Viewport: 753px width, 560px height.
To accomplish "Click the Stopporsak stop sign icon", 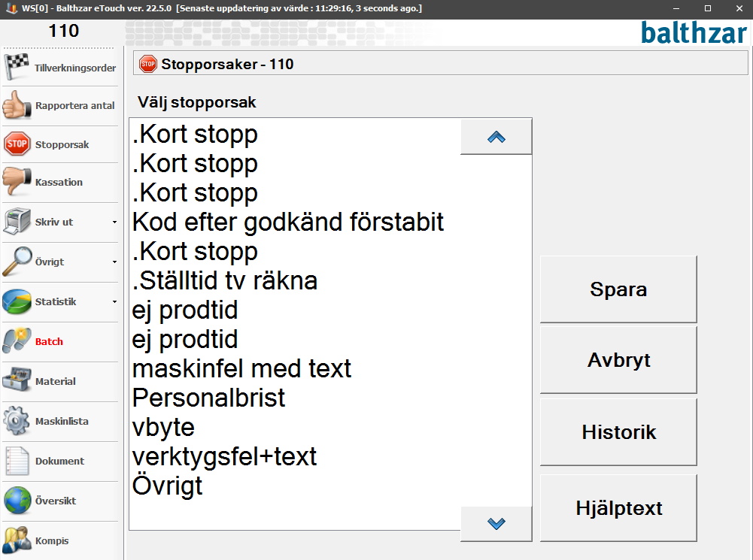I will [17, 144].
